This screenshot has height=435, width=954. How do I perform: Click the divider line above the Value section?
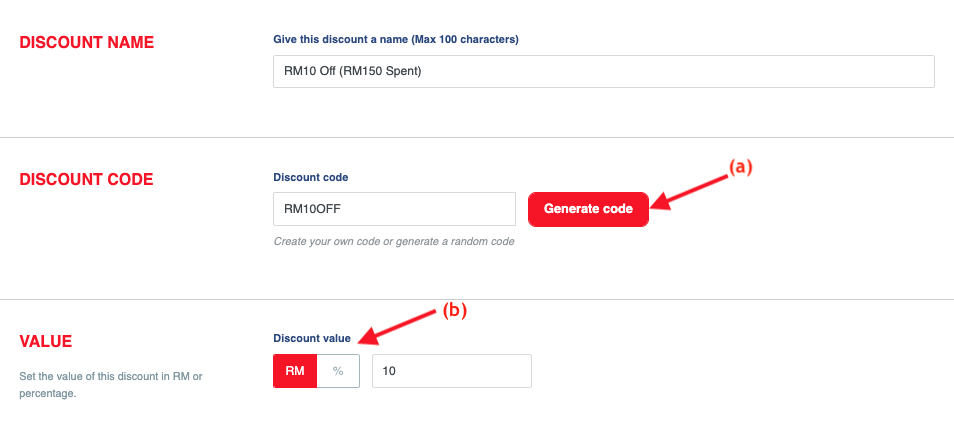click(x=477, y=299)
